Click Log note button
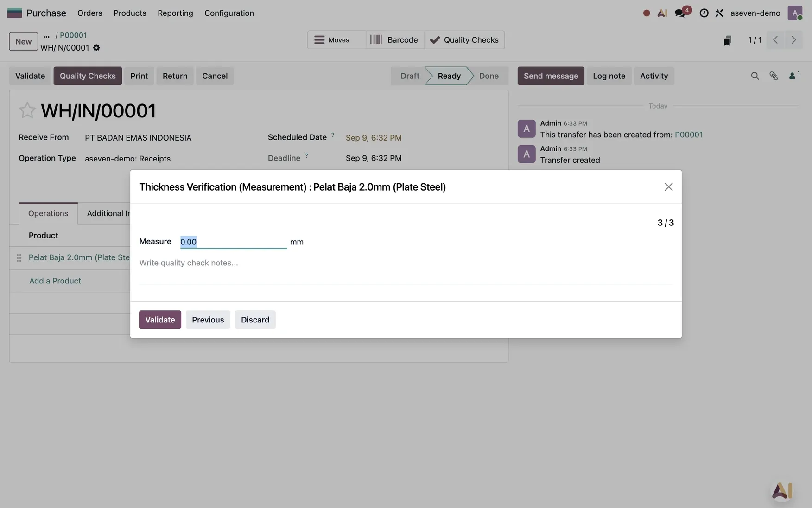This screenshot has height=508, width=812. (609, 76)
